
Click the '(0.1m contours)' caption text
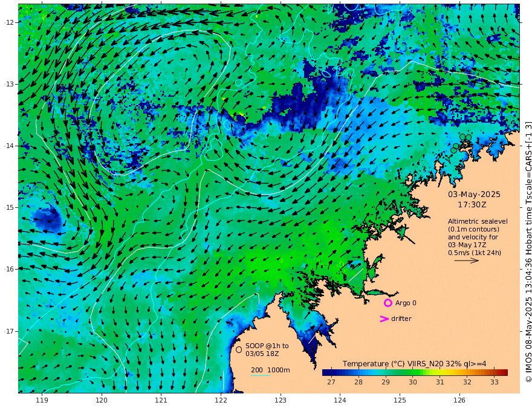tap(473, 229)
